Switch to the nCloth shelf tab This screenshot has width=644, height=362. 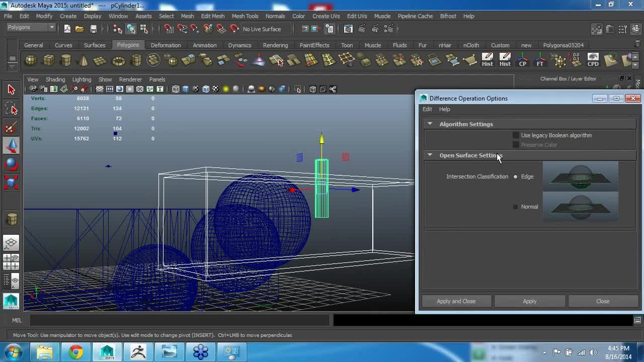(471, 45)
